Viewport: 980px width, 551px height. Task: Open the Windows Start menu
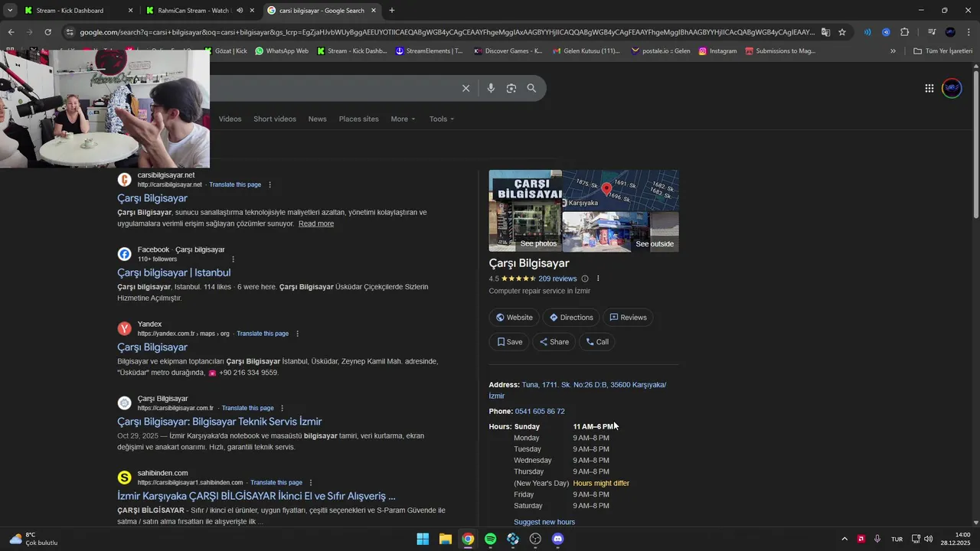[x=423, y=539]
